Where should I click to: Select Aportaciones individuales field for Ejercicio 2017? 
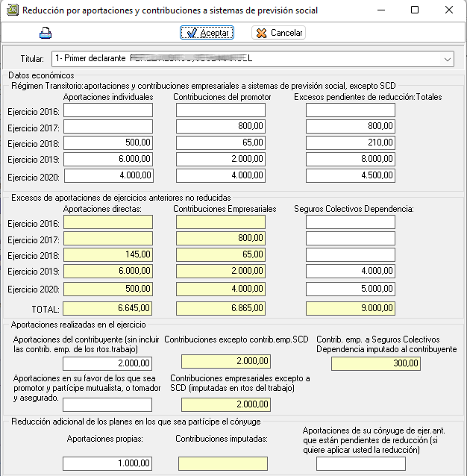tap(108, 127)
